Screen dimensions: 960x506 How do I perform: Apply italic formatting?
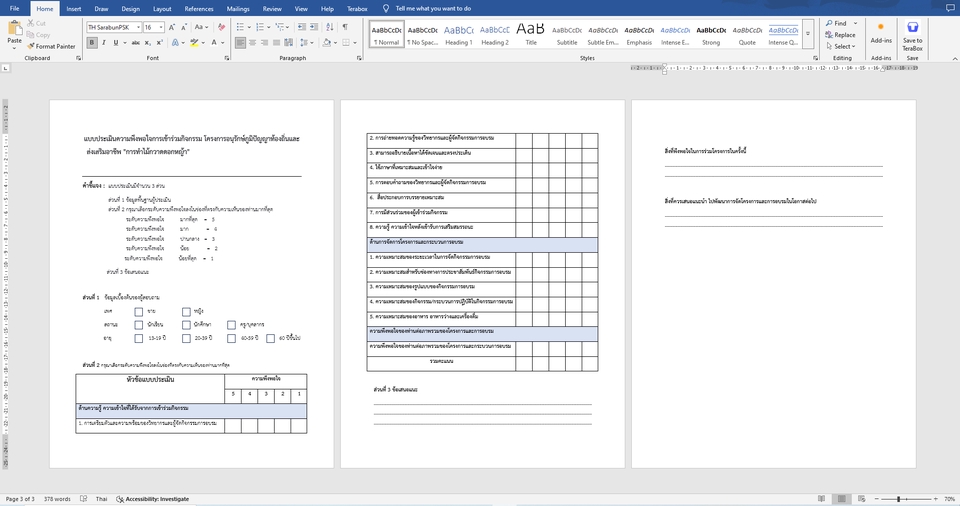pos(103,42)
